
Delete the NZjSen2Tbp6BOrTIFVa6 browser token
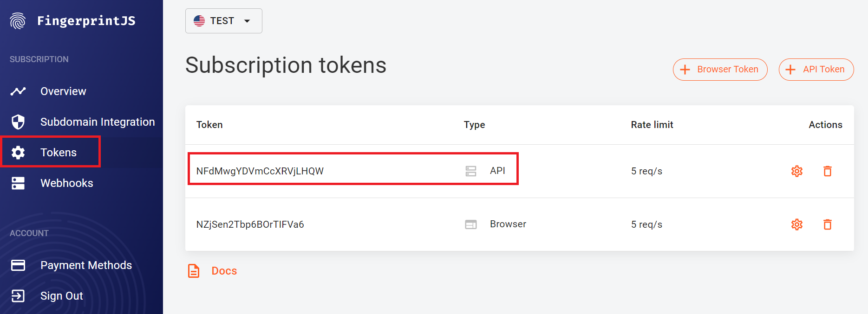coord(828,224)
